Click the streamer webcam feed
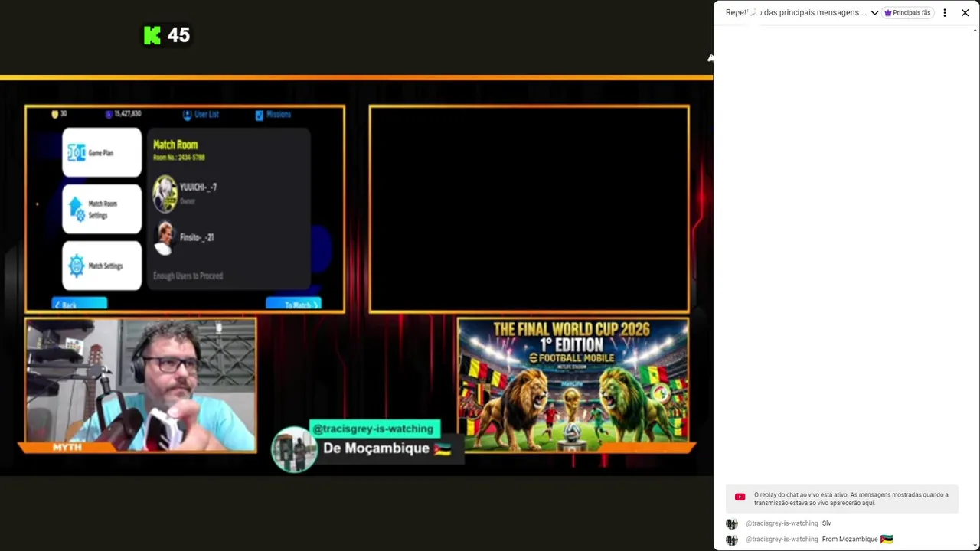The height and width of the screenshot is (551, 980). pyautogui.click(x=141, y=385)
